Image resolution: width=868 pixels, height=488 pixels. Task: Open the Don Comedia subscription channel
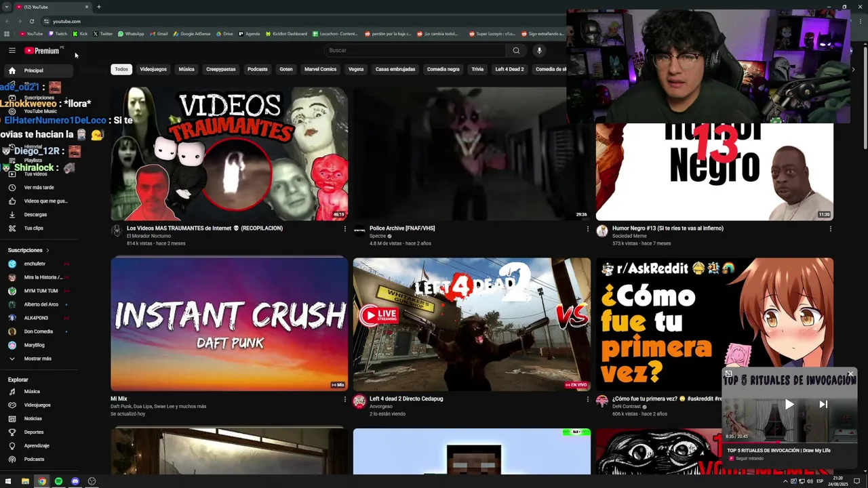[x=38, y=331]
